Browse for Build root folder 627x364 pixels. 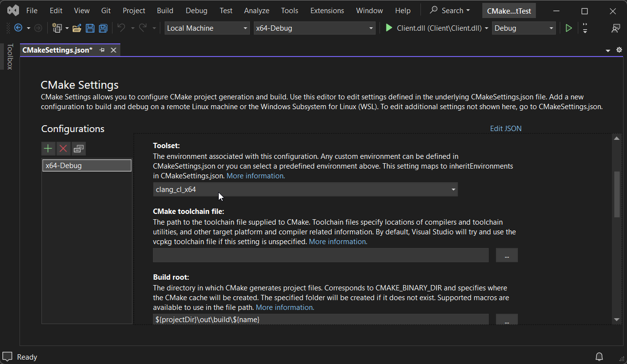tap(507, 320)
